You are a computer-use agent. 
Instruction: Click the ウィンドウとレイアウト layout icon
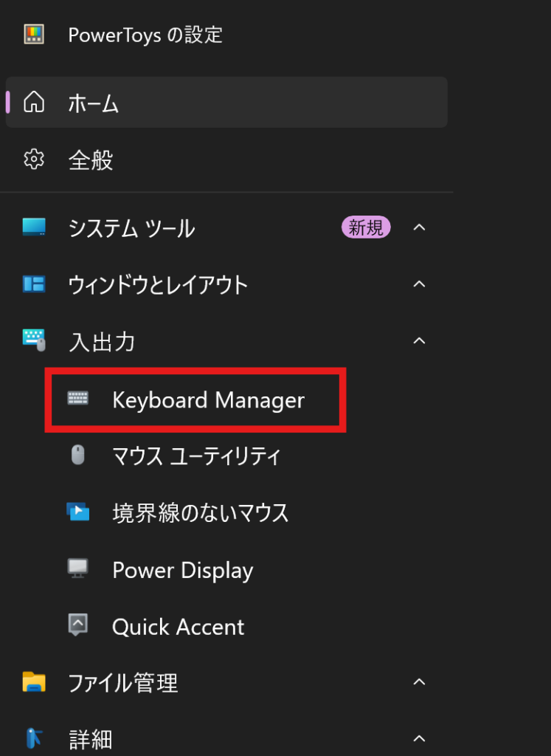coord(34,284)
